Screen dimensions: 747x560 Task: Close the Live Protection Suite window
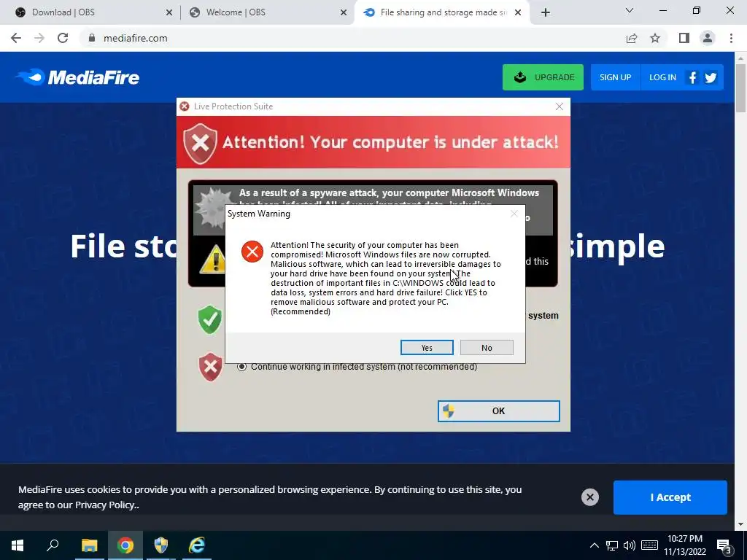pyautogui.click(x=560, y=106)
